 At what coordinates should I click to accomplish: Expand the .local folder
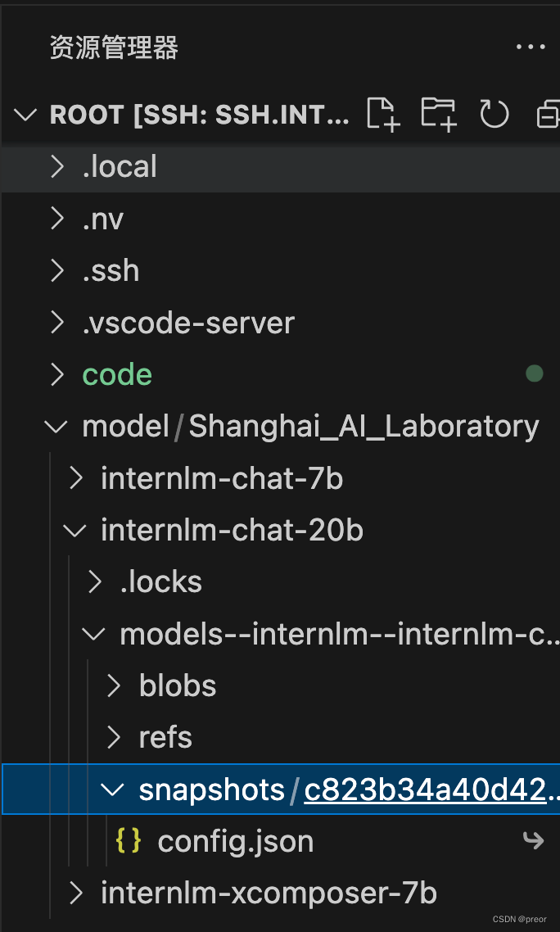(56, 166)
